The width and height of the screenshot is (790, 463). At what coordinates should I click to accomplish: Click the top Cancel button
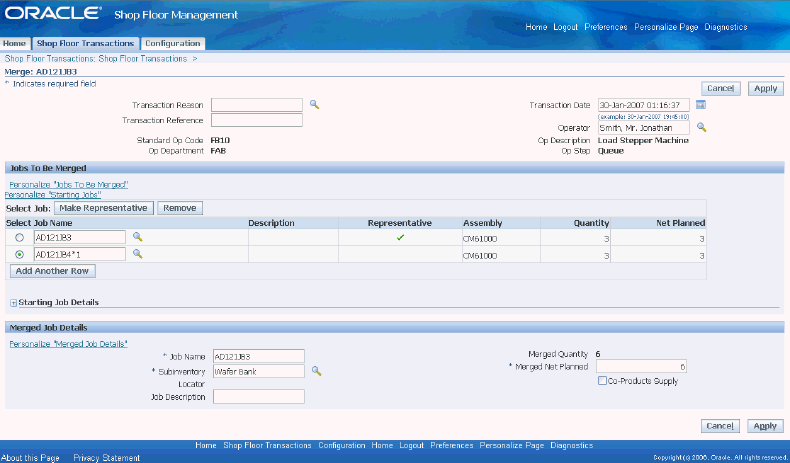click(720, 88)
